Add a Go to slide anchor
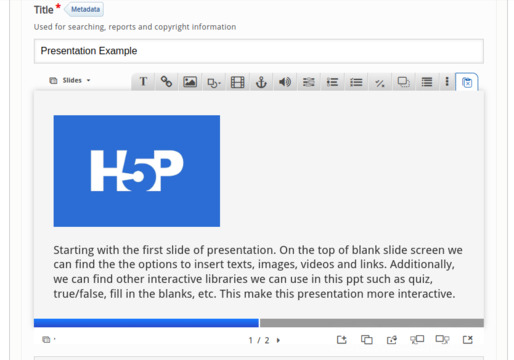 (261, 82)
